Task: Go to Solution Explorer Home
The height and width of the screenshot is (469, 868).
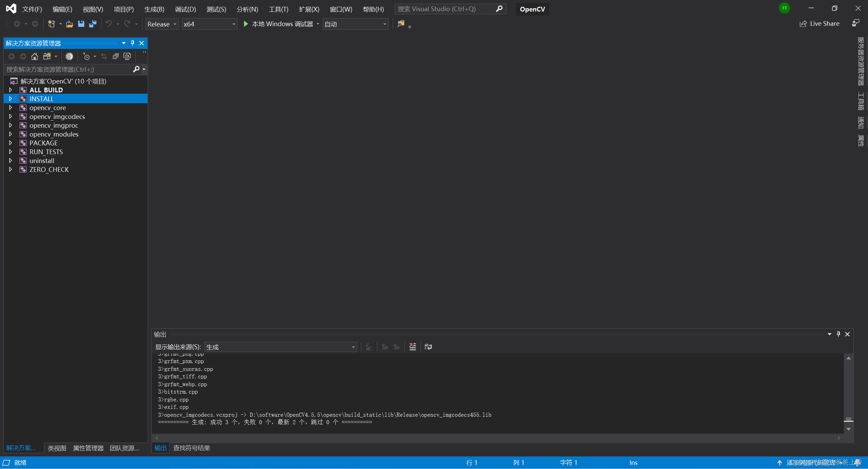Action: (x=34, y=56)
